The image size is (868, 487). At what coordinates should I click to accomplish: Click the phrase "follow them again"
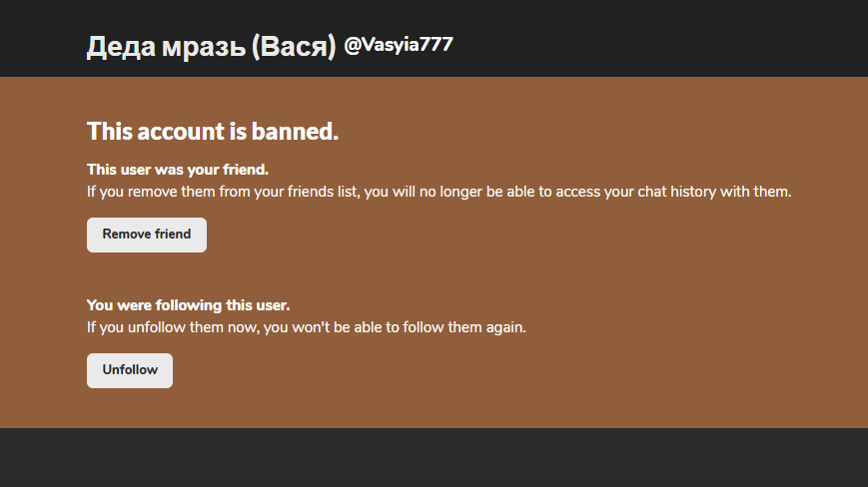(x=462, y=327)
